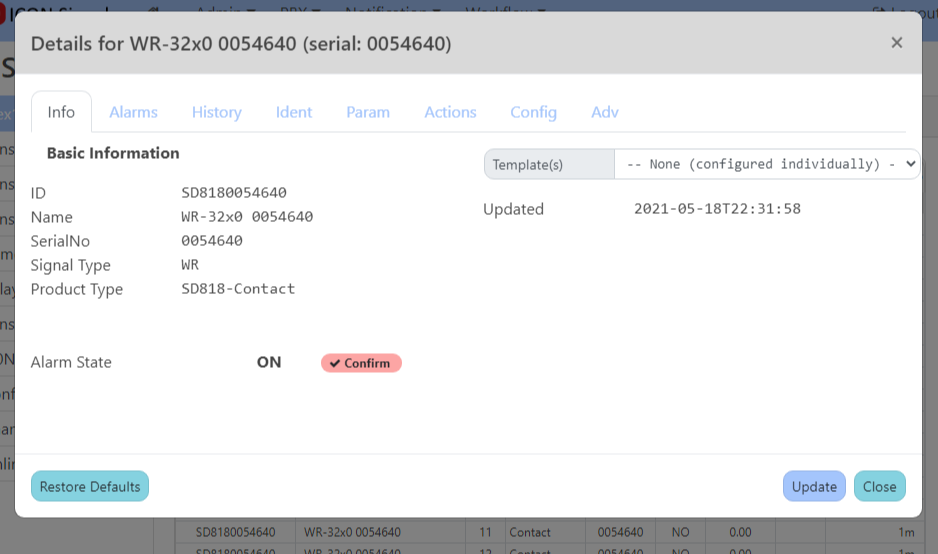Click the Updated timestamp 2021-05-18T22:31:58
The height and width of the screenshot is (554, 938).
[717, 209]
